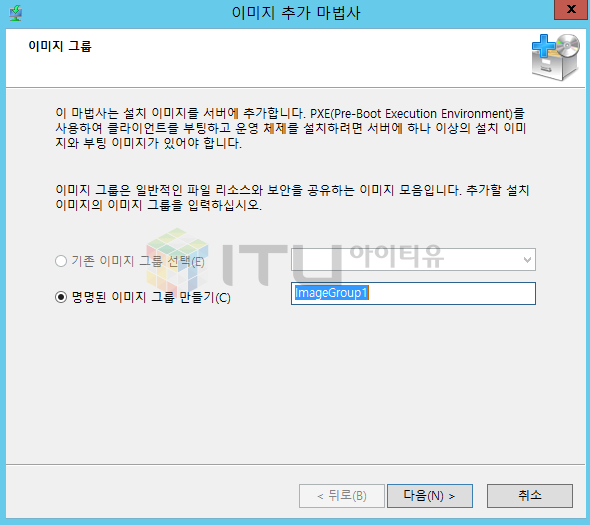Select the 명명된 이미지 그룹 만들기(C) radio button
Screen dimensions: 590x525
tap(61, 297)
